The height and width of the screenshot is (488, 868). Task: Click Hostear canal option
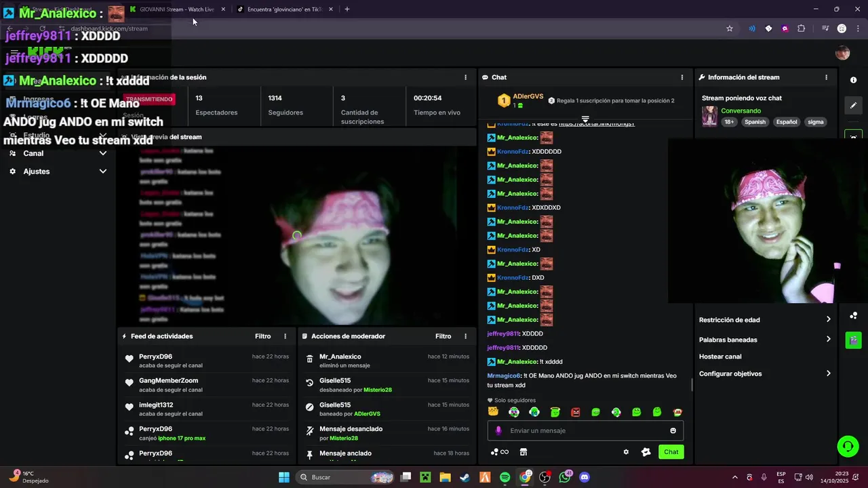[720, 357]
